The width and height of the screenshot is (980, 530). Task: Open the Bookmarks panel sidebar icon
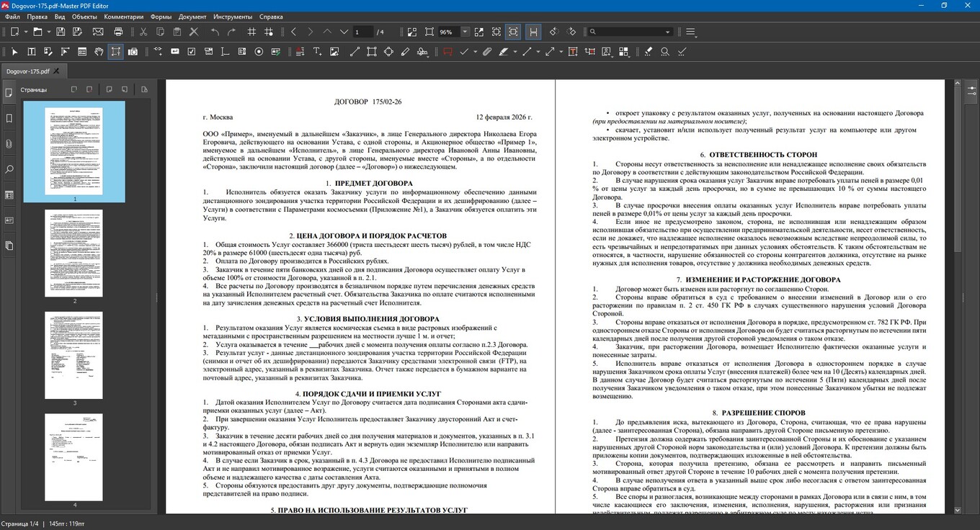[x=9, y=118]
